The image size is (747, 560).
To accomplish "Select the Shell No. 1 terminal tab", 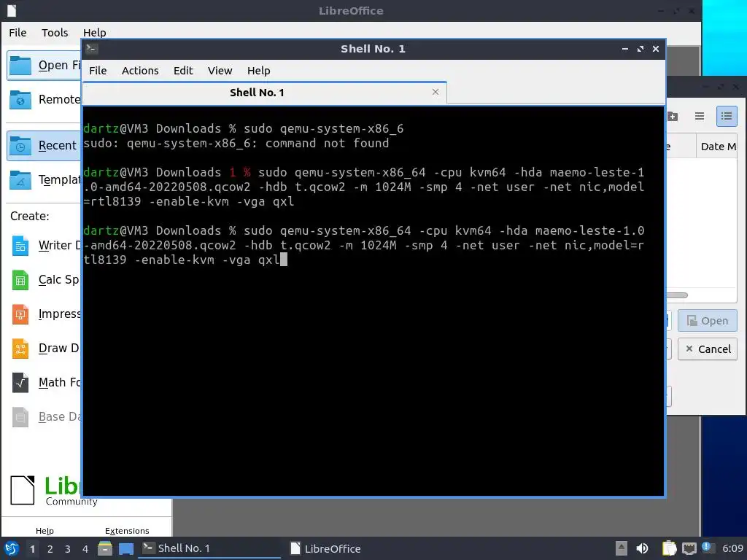I will [x=264, y=93].
